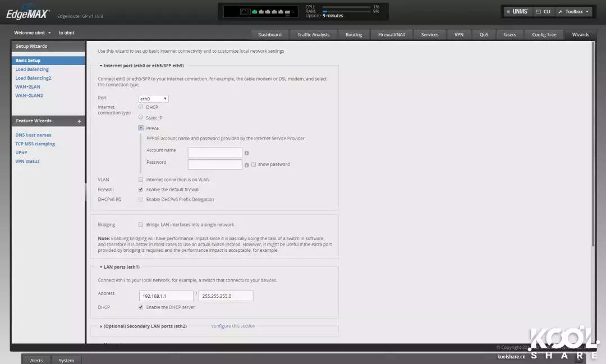Click the Password input field

[x=215, y=164]
